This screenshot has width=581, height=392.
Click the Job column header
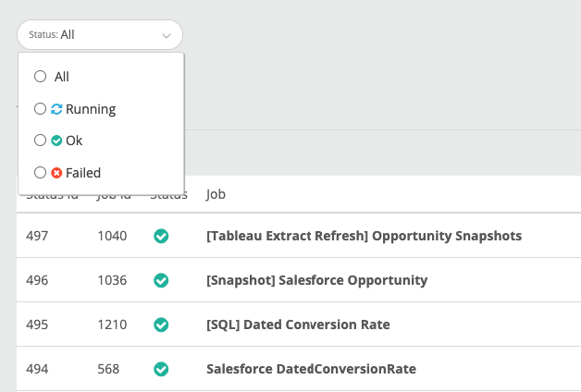216,195
